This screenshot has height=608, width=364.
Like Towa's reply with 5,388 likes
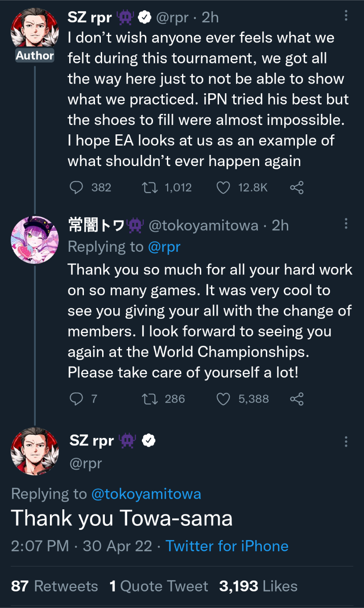tap(223, 398)
